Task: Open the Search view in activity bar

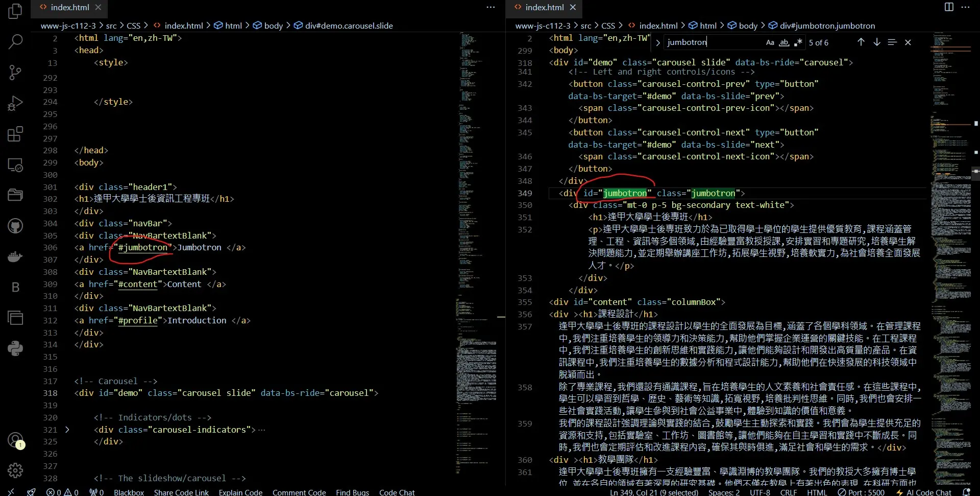Action: [x=15, y=42]
